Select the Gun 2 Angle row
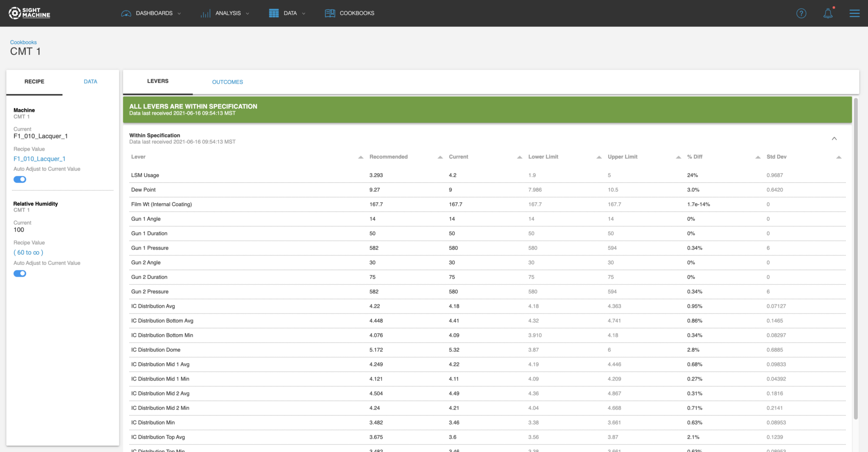The image size is (868, 452). coord(487,263)
